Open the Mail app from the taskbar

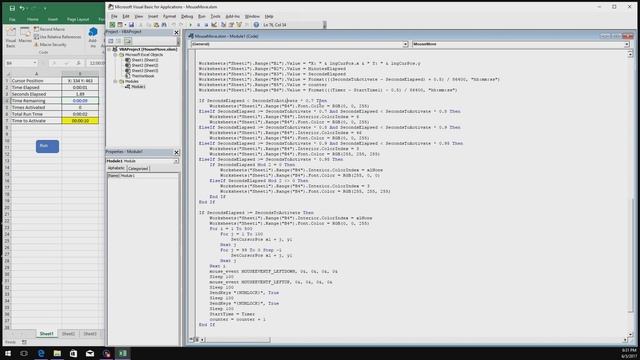90,353
